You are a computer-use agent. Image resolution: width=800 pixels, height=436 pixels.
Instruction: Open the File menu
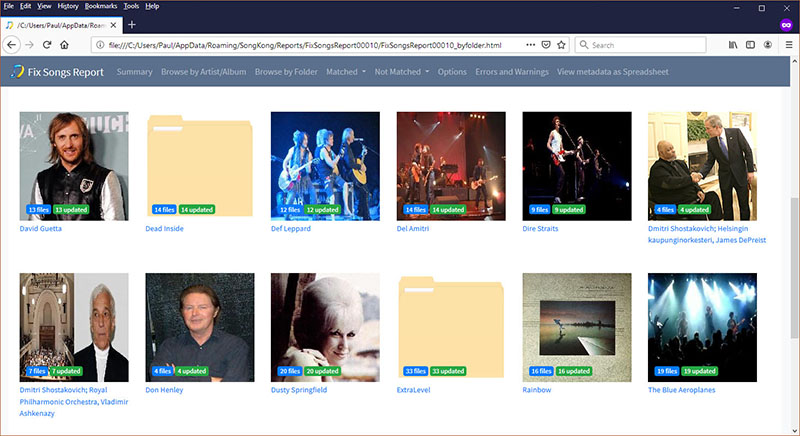(x=9, y=6)
